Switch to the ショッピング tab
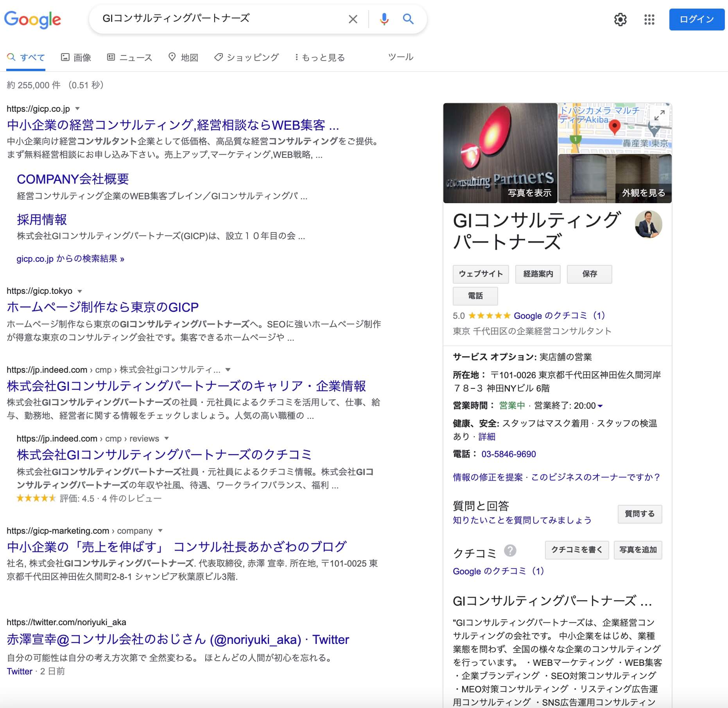The image size is (728, 708). click(x=246, y=57)
